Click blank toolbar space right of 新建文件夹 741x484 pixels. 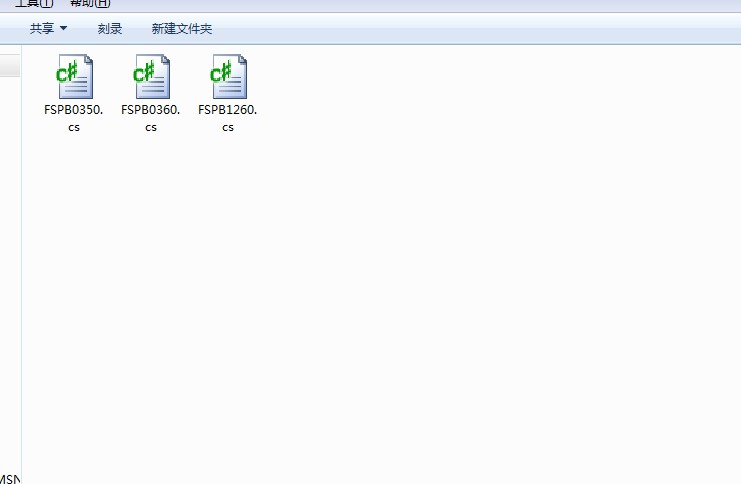(x=473, y=28)
